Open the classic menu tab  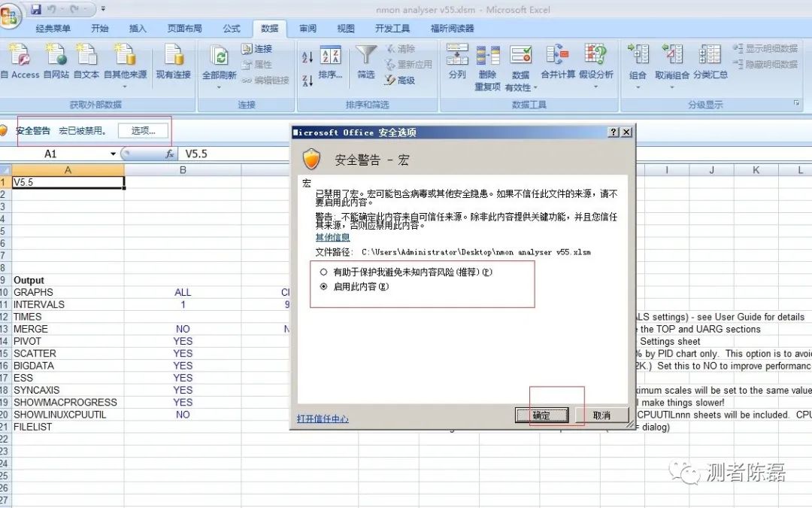point(53,29)
